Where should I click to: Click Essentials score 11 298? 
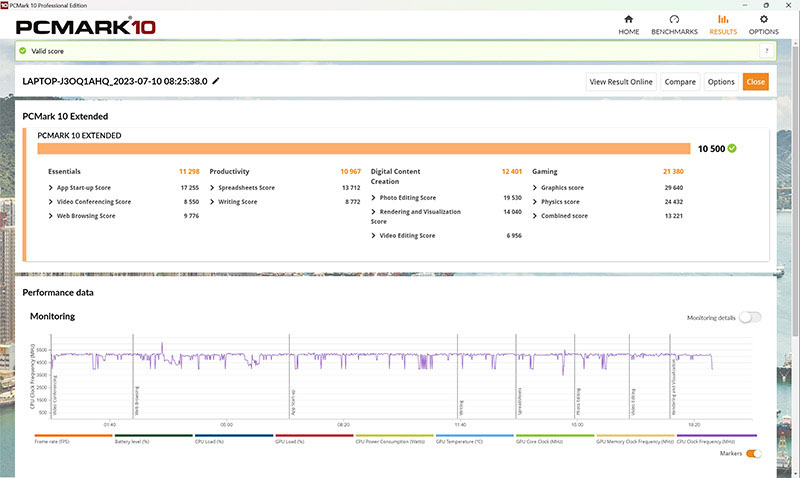point(189,171)
